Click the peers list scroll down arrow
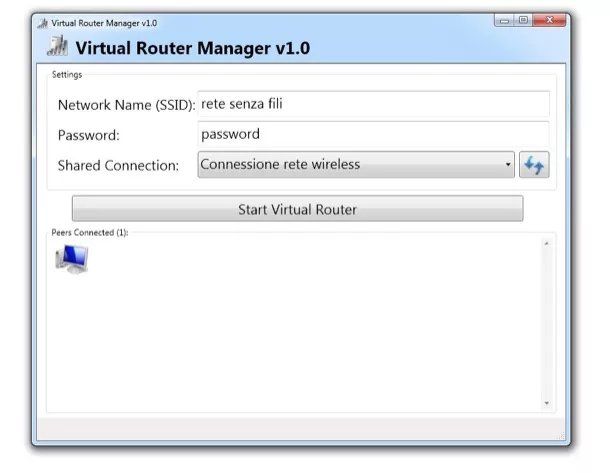This screenshot has height=473, width=610. point(547,403)
